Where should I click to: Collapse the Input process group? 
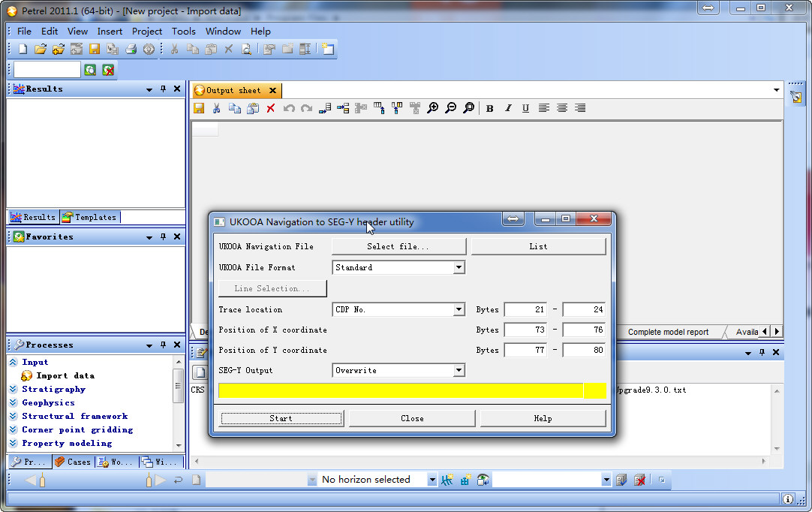pyautogui.click(x=14, y=363)
